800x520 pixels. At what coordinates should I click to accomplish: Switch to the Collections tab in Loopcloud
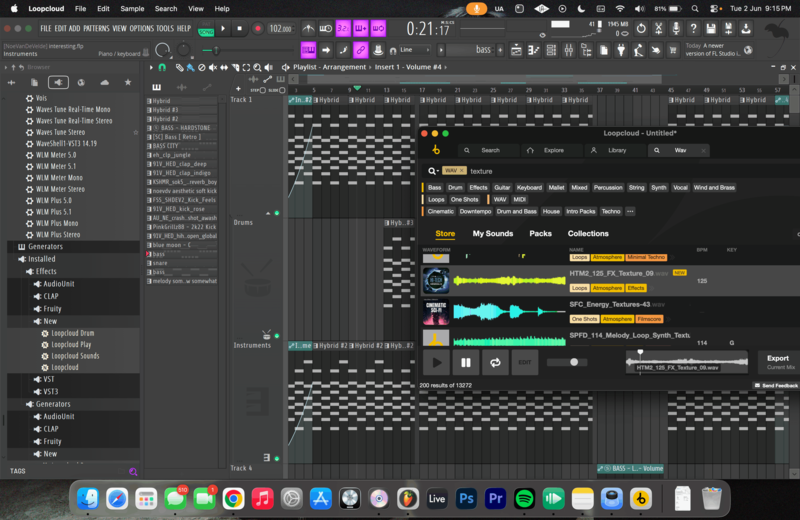(588, 234)
